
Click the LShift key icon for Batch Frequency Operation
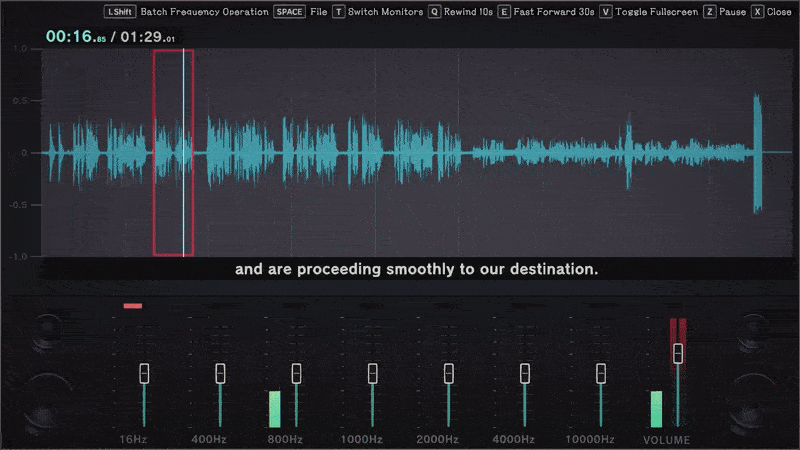coord(120,12)
